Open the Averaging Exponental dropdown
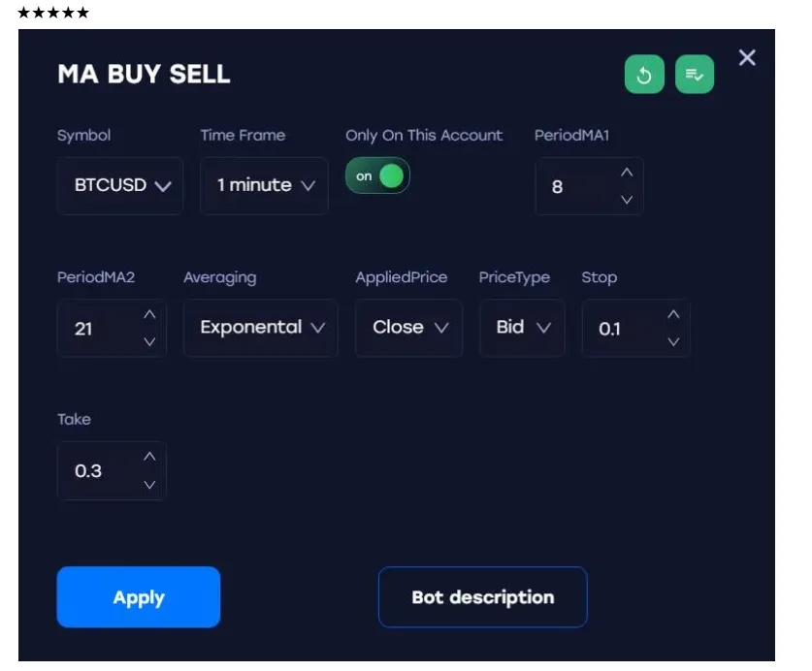812x671 pixels. coord(261,328)
